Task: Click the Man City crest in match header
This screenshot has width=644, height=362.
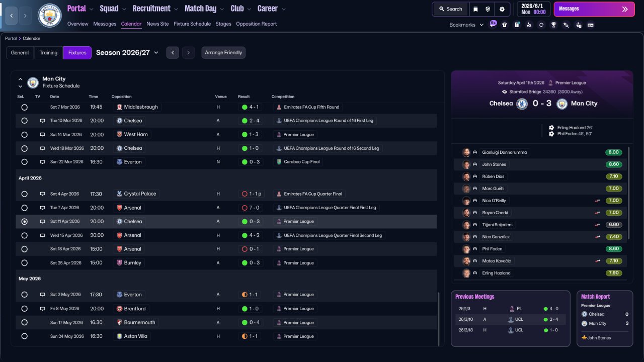Action: pos(562,104)
